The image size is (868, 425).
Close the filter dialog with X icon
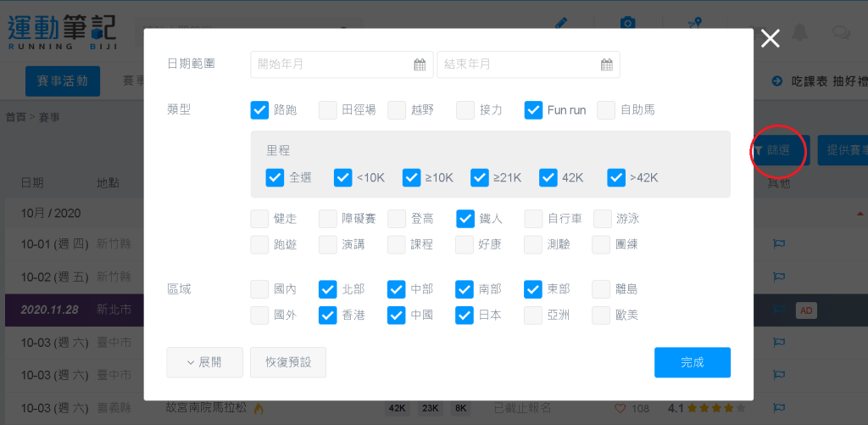point(770,38)
